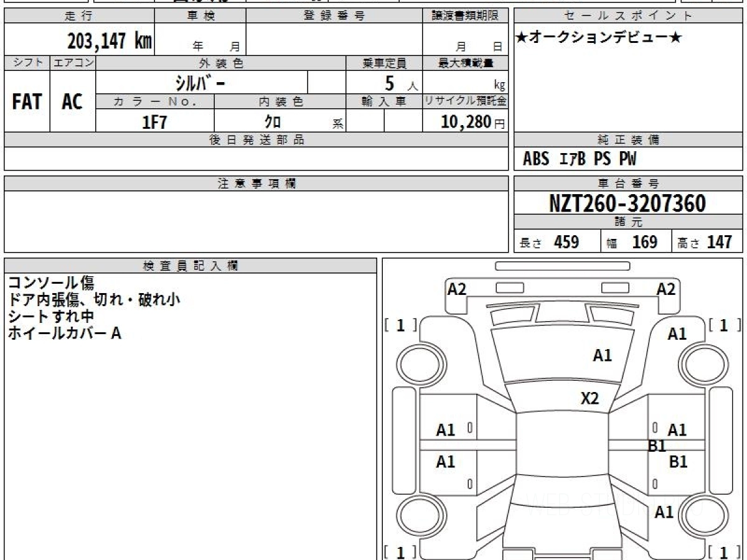Click the 外装色 header cell
Screen dimensions: 747x560
tap(221, 63)
